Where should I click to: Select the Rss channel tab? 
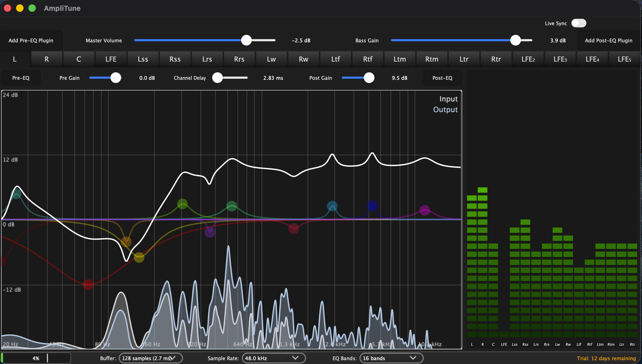[x=175, y=59]
